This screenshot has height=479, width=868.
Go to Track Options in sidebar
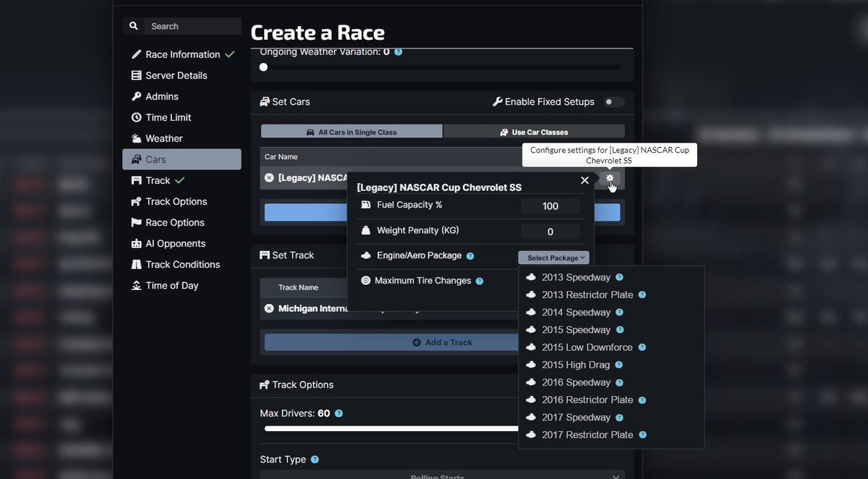[x=182, y=201]
